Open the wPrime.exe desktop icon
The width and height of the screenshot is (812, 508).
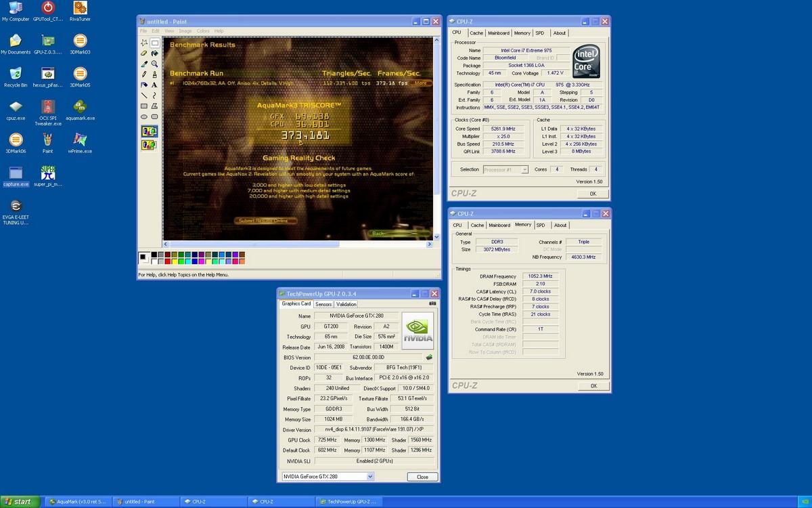coord(80,143)
